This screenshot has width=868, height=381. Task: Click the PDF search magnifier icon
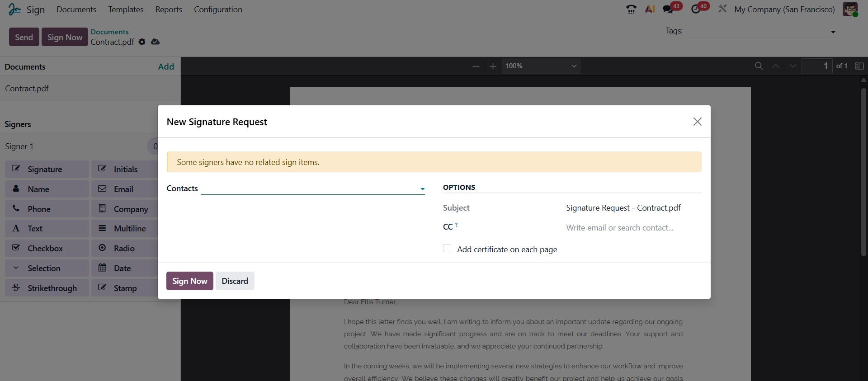759,66
